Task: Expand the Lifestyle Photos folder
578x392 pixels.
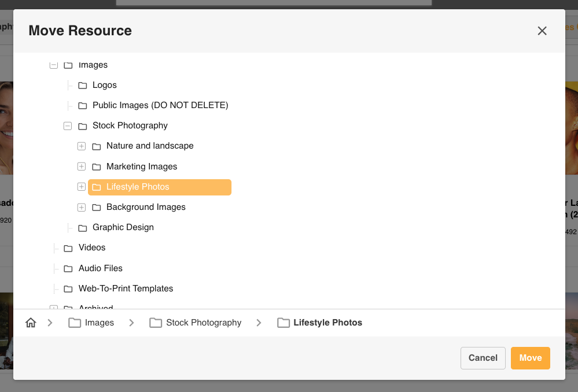Action: [82, 187]
